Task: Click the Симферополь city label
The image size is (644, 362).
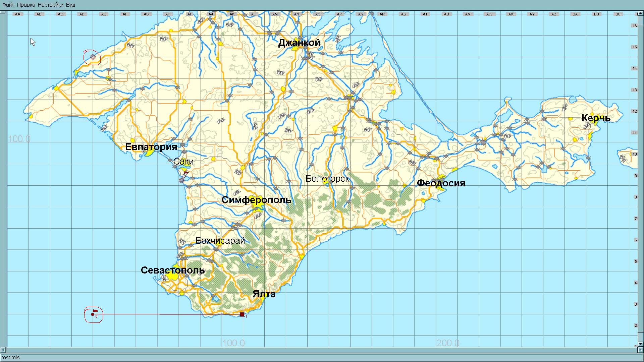Action: click(x=256, y=200)
